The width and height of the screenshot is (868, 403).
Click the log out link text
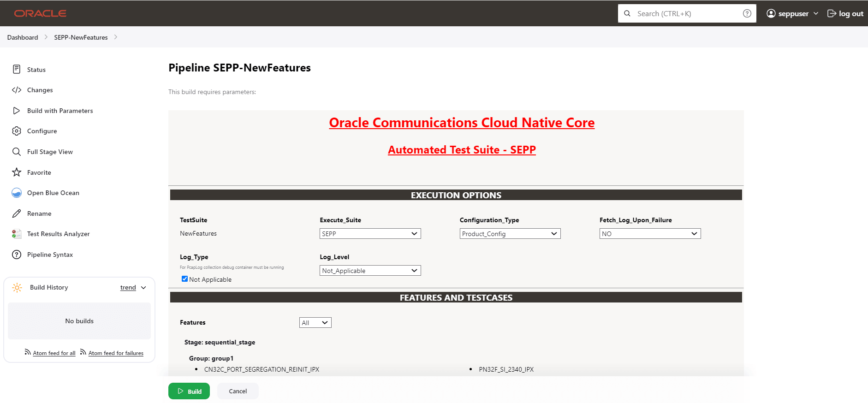pyautogui.click(x=851, y=13)
